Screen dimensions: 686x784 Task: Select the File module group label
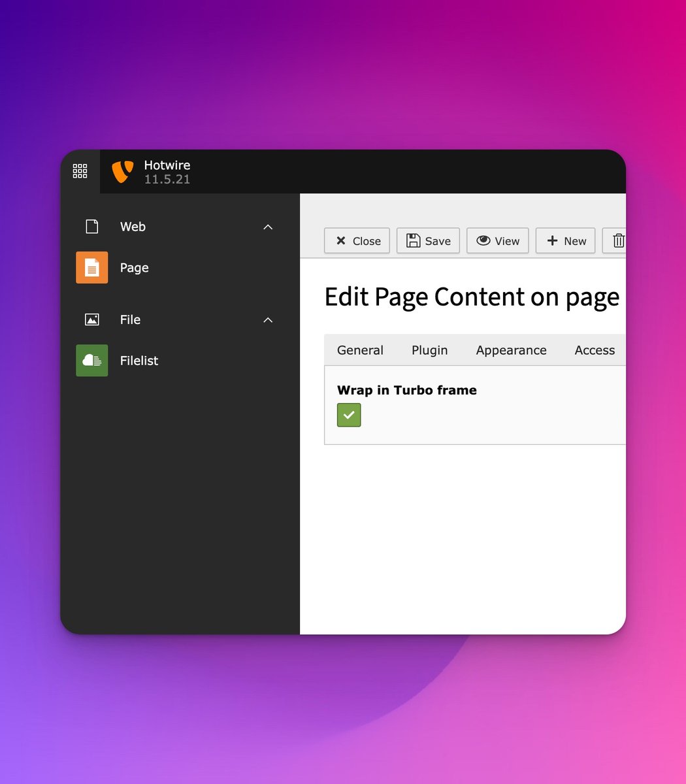(130, 319)
